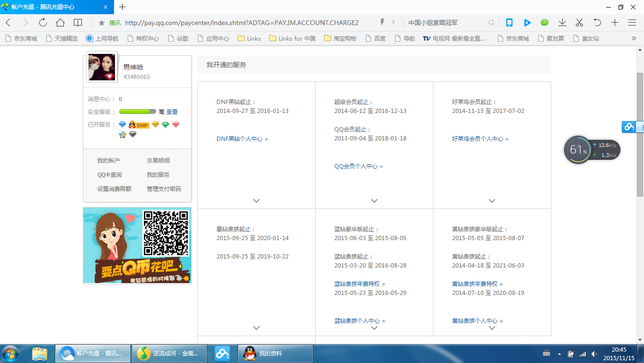This screenshot has width=644, height=363.
Task: Show hidden tray icons arrow
Action: pos(559,354)
